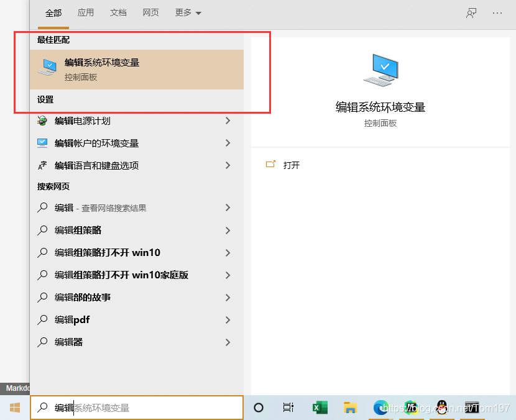
Task: Click the search magnifier beside 编辑器
Action: click(42, 342)
